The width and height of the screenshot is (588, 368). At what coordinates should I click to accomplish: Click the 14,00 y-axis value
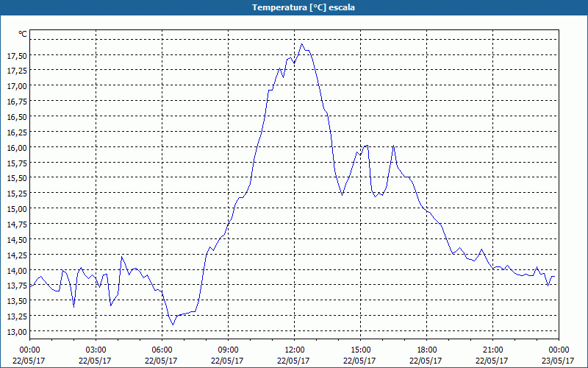[17, 270]
